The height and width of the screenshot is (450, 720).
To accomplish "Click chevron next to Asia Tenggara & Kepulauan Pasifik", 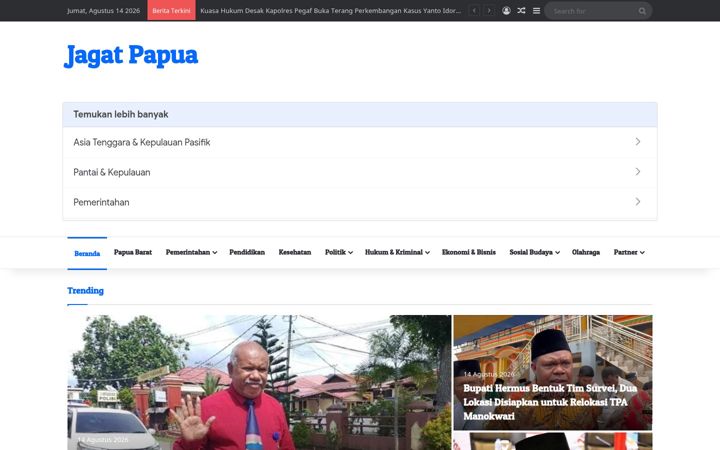I will click(x=638, y=142).
